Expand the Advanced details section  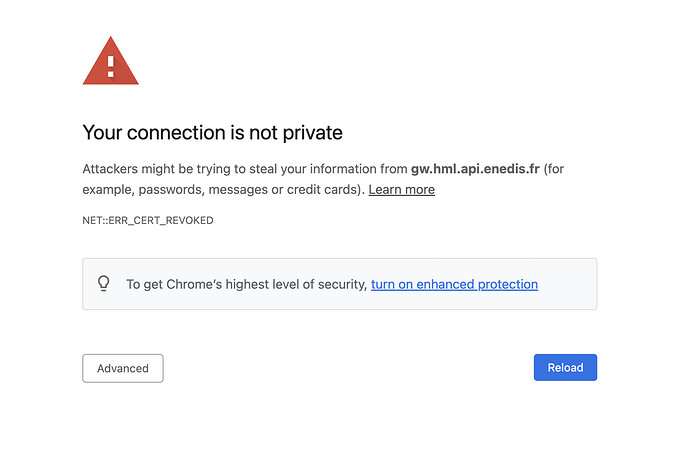(122, 368)
